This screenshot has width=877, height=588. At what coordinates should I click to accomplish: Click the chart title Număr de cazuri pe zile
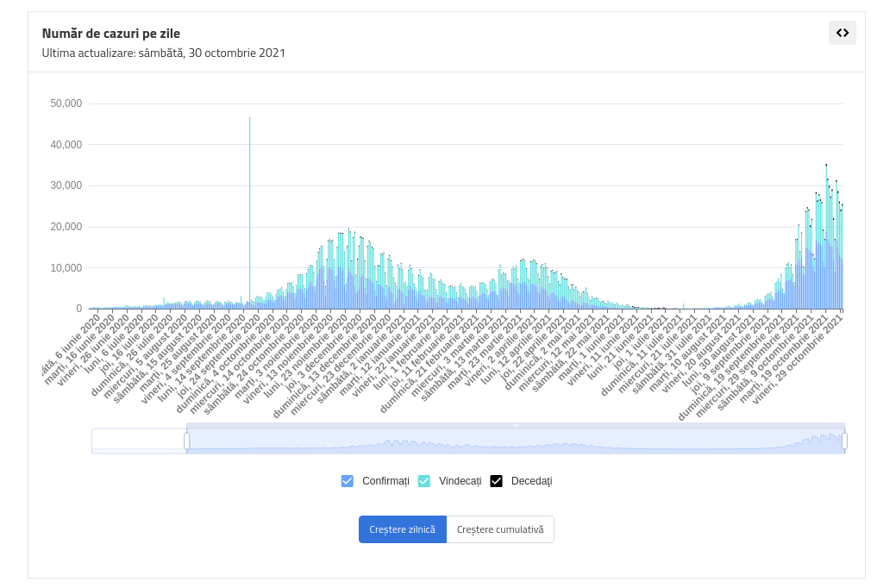click(111, 34)
